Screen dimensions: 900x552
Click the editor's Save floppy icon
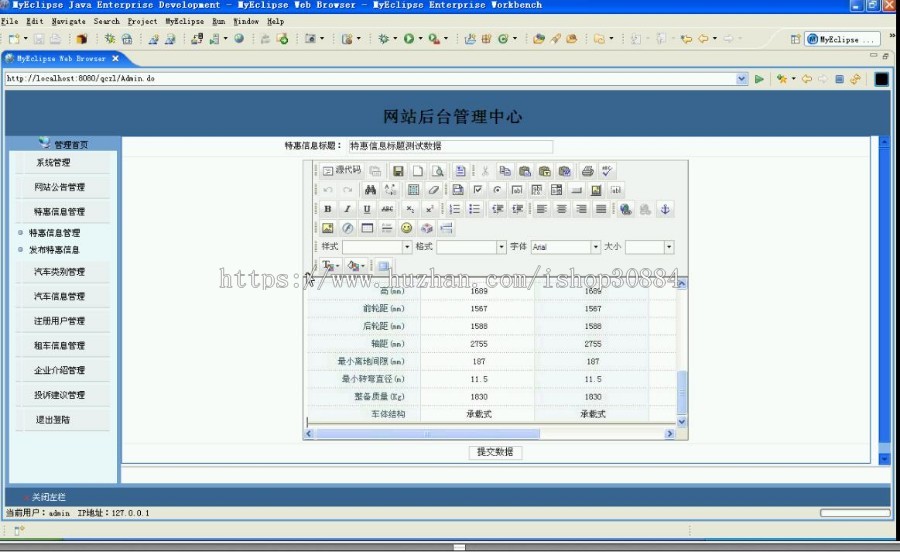coord(398,170)
